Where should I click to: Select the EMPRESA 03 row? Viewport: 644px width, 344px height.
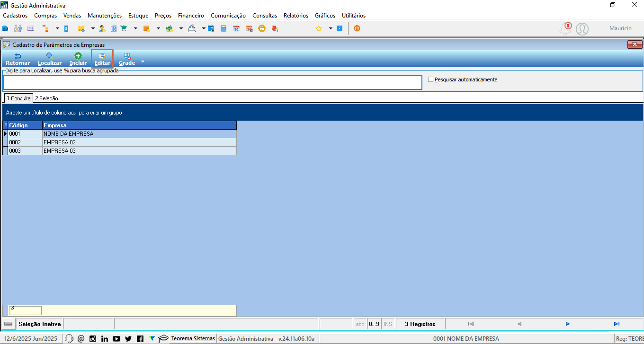[120, 151]
